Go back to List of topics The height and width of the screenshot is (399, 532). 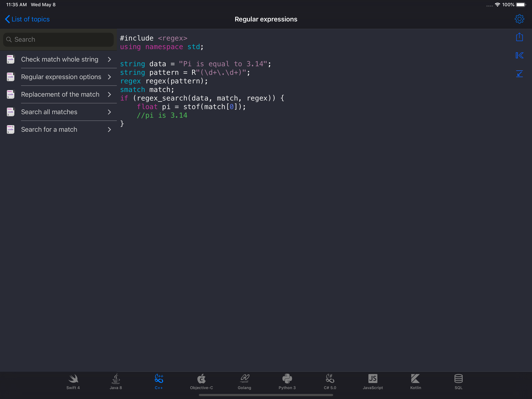(27, 19)
